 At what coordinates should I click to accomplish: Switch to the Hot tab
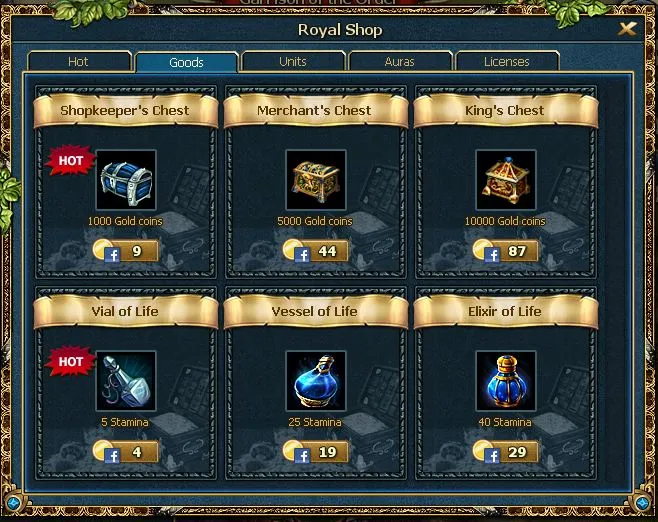(79, 62)
